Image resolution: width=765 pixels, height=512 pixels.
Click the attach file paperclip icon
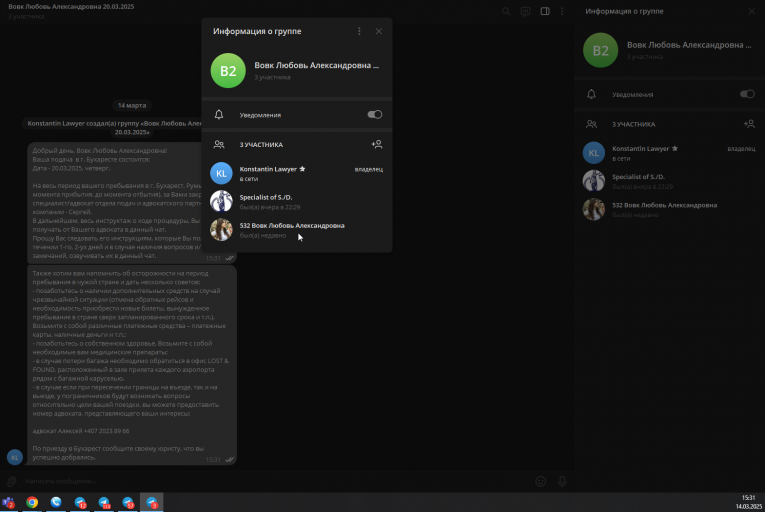(x=12, y=481)
